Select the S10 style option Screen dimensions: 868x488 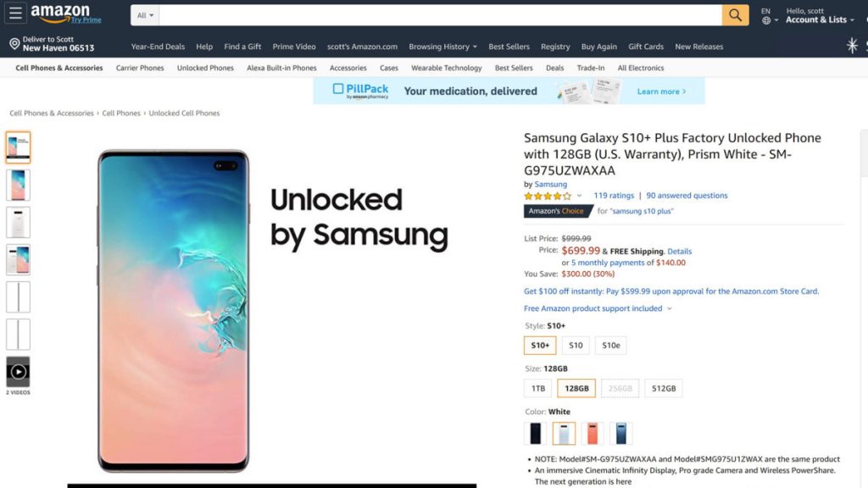point(576,345)
